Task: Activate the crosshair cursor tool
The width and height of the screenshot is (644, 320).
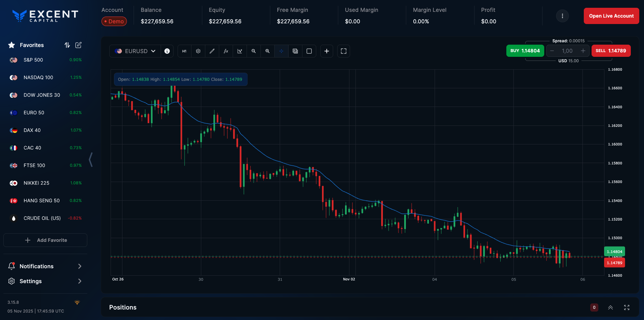Action: pos(281,51)
